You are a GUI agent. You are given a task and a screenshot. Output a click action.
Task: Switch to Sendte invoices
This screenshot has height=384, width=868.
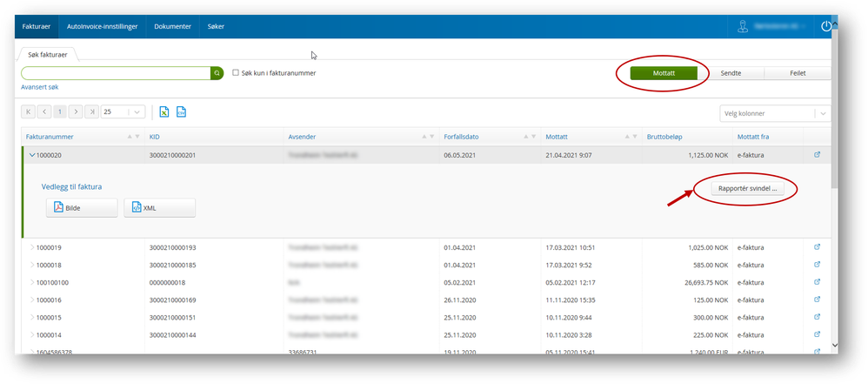point(731,73)
